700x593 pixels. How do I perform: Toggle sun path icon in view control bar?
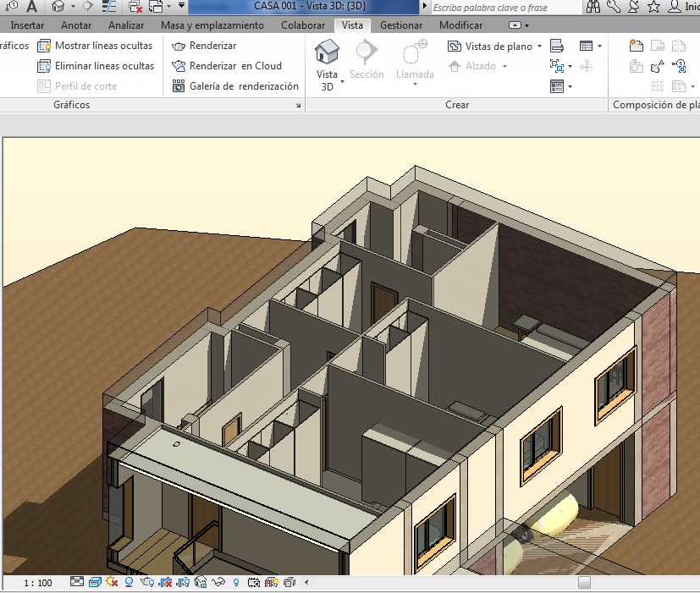tap(112, 583)
